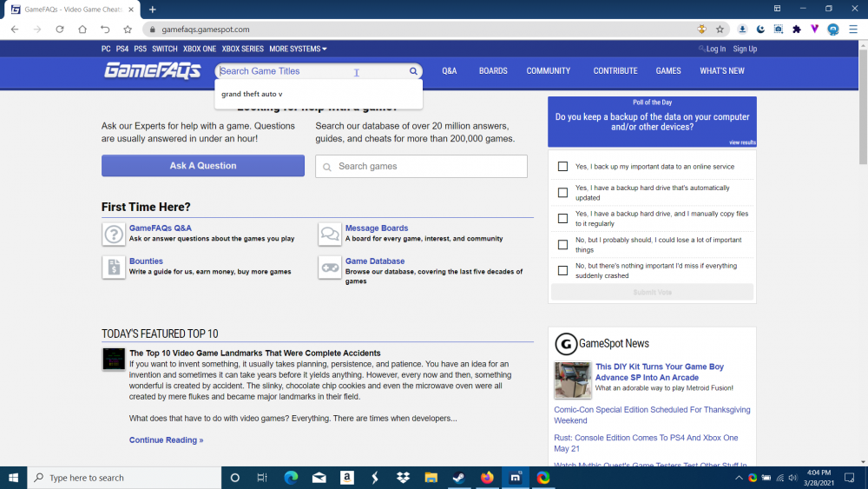Open the browser hamburger menu
Viewport: 868px width, 489px height.
853,30
